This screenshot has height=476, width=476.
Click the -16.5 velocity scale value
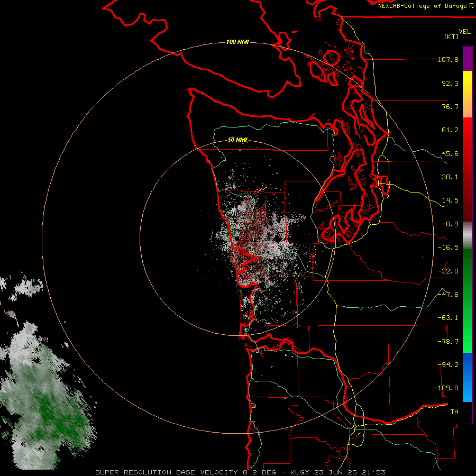click(x=448, y=248)
